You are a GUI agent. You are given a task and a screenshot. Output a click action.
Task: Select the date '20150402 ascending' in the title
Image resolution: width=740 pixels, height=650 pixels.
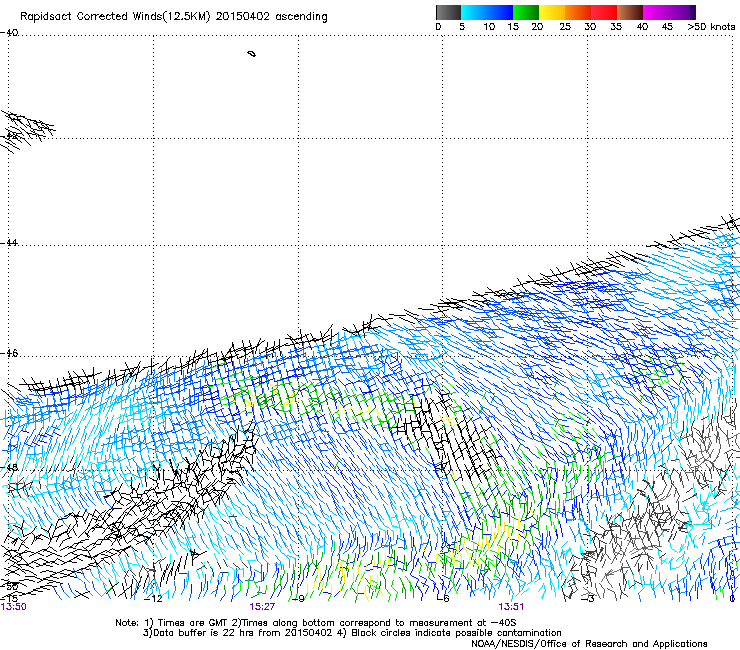(271, 17)
